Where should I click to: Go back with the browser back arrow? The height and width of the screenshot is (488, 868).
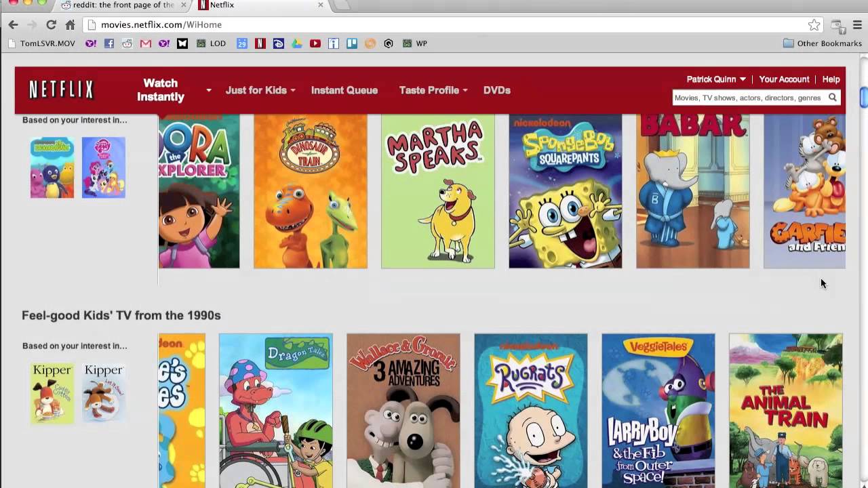click(14, 24)
